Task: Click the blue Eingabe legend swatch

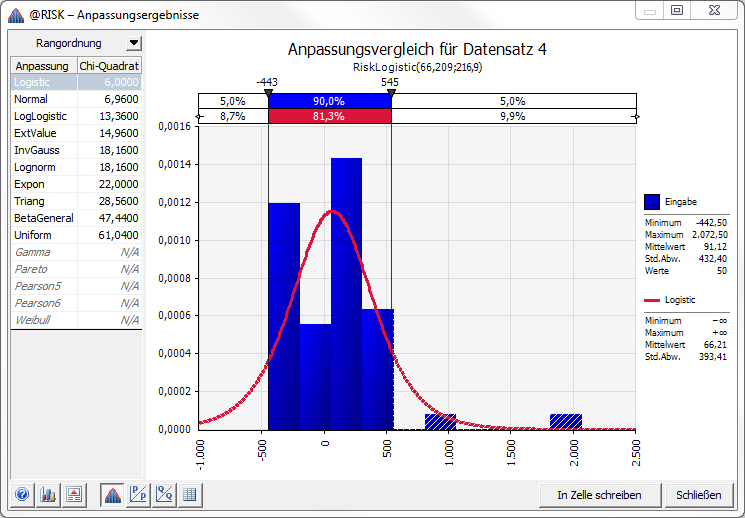Action: click(x=652, y=202)
